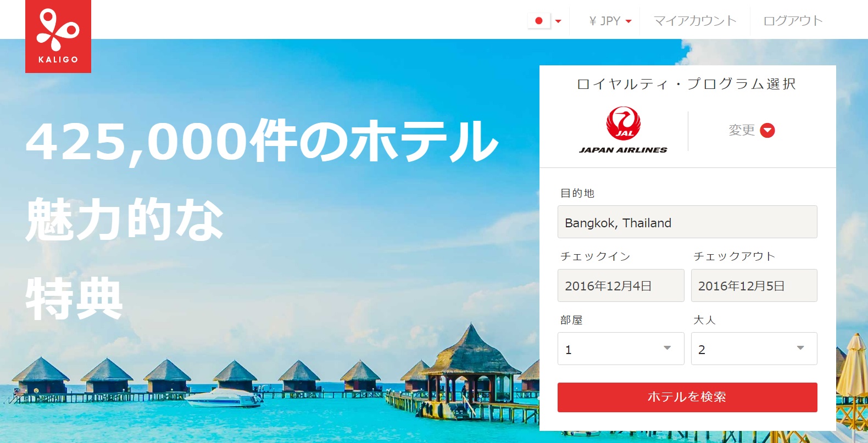Click the ホテルを検索 button

point(687,397)
